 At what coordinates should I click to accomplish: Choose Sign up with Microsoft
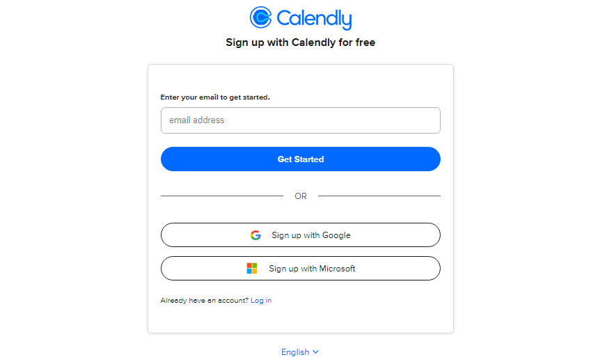tap(301, 269)
